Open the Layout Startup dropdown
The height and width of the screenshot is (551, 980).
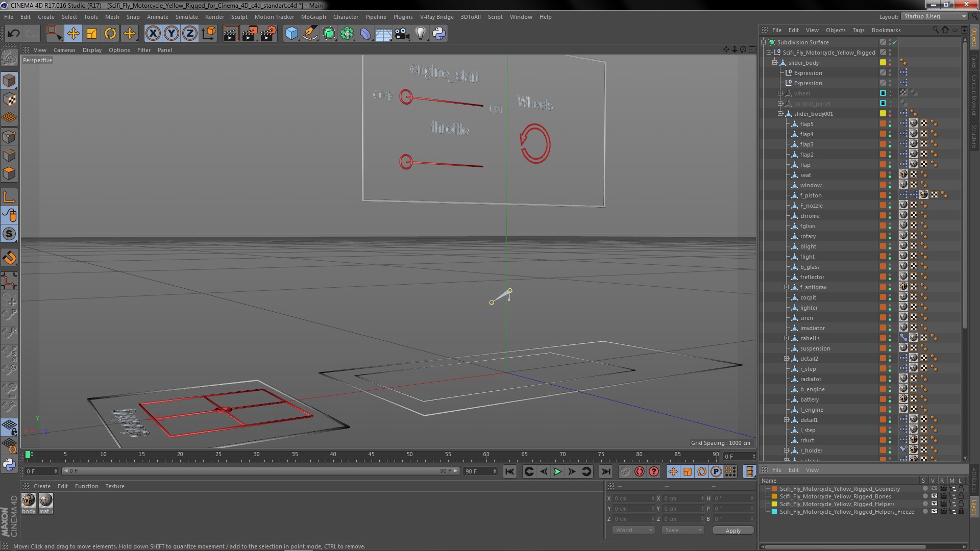[934, 16]
